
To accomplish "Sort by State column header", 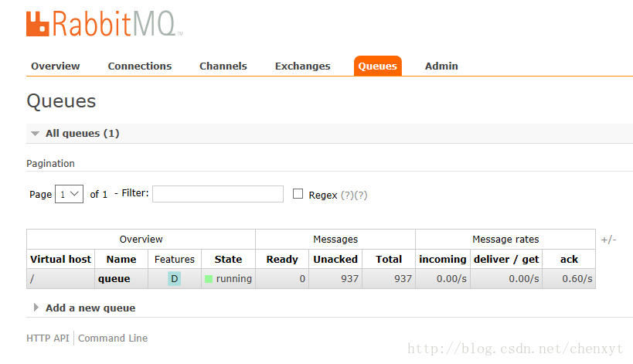I will point(228,260).
